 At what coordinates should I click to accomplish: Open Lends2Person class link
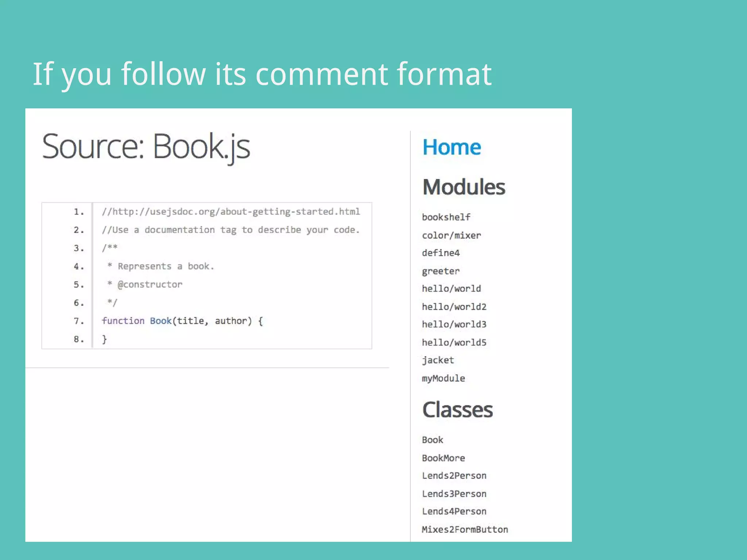click(x=454, y=476)
